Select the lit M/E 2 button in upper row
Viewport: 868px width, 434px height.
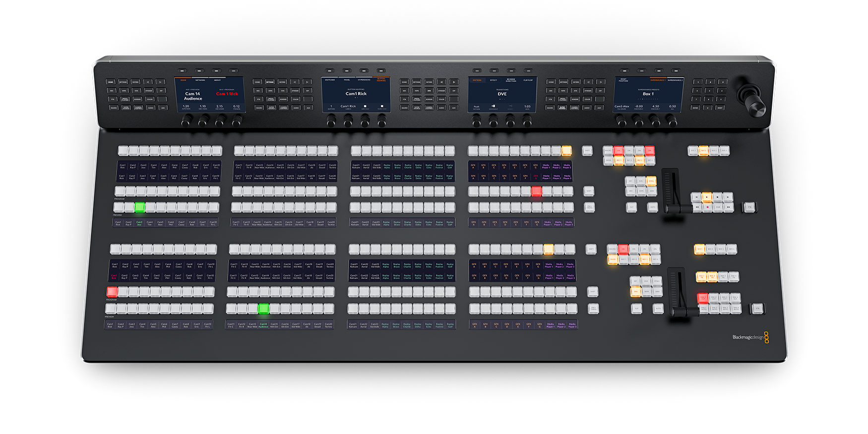(x=704, y=150)
